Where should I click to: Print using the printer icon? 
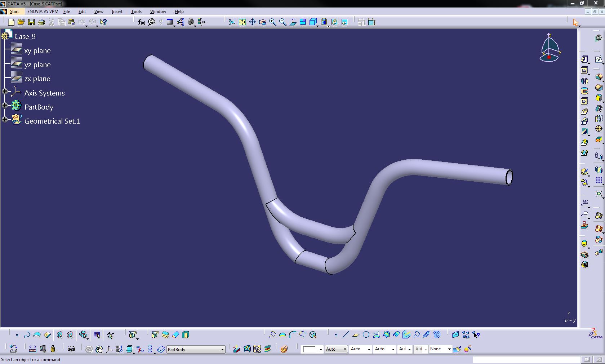pyautogui.click(x=41, y=22)
